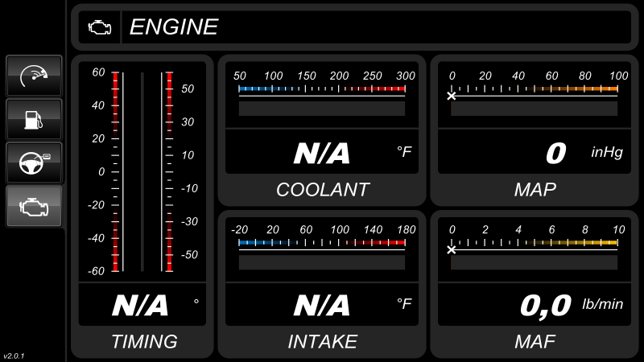Click the coolant N/A readout
The width and height of the screenshot is (644, 362).
point(322,154)
